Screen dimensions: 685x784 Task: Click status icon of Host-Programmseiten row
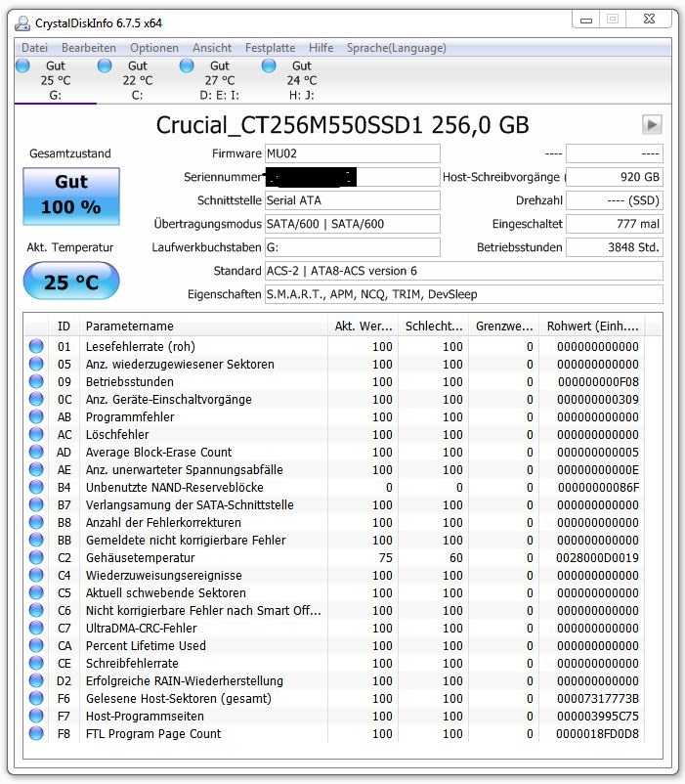pyautogui.click(x=36, y=716)
